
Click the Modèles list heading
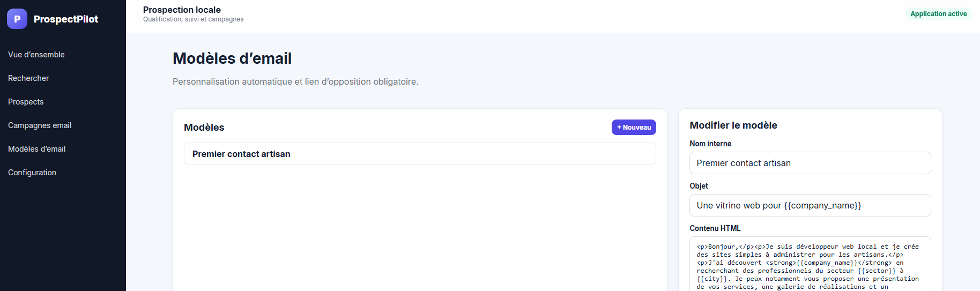[204, 128]
